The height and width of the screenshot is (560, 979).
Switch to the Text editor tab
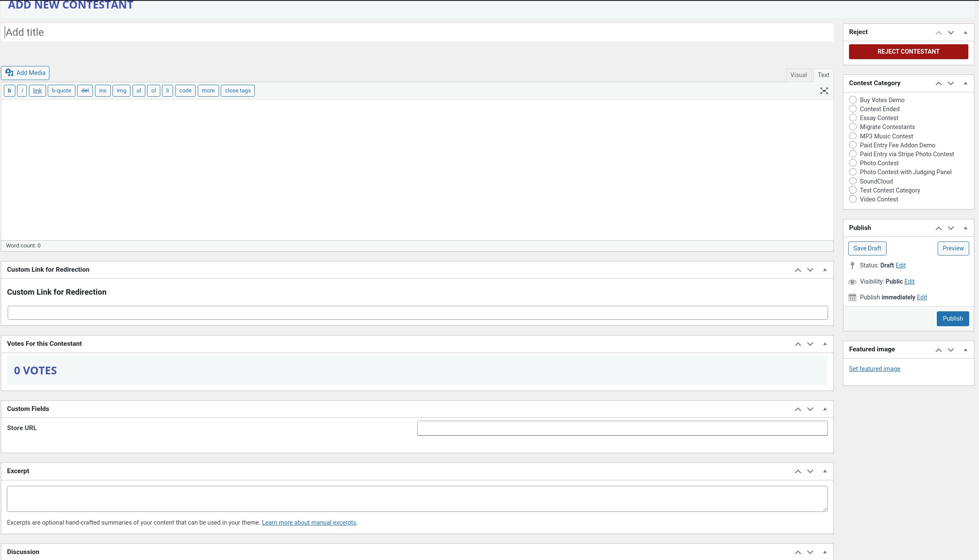coord(823,75)
